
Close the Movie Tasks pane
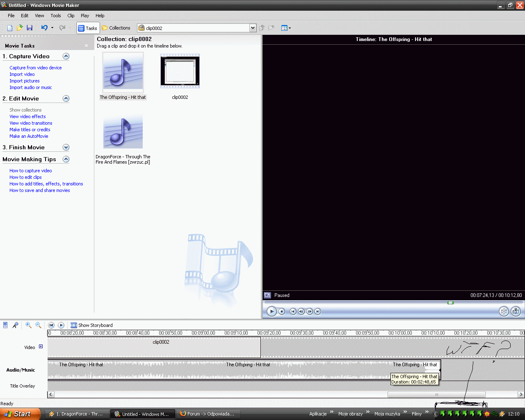[x=86, y=46]
